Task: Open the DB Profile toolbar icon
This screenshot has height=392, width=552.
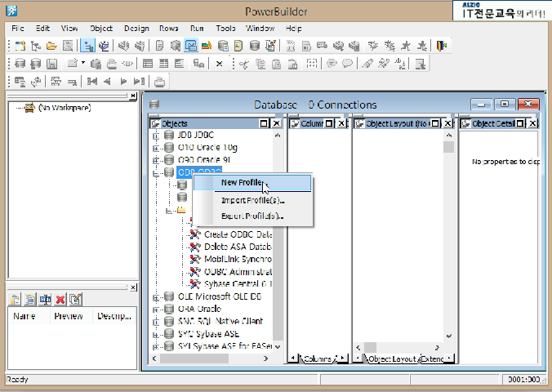Action: click(x=223, y=46)
